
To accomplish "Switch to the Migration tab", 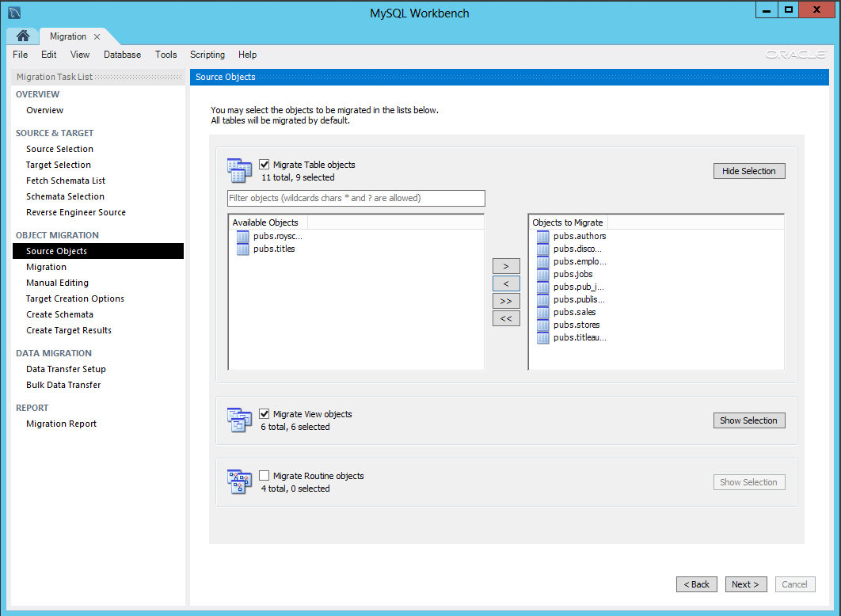I will [70, 36].
